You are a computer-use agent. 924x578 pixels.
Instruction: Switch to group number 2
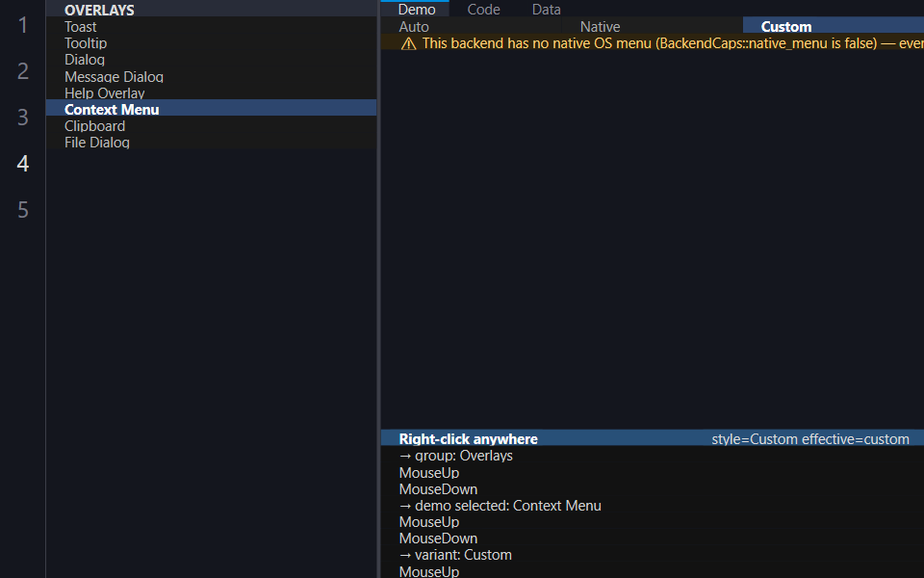click(x=23, y=70)
